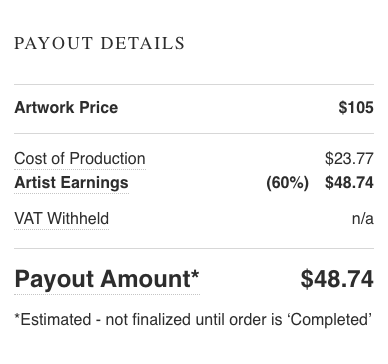Select the $48.74 value in Artist Earnings row
Image resolution: width=388 pixels, height=364 pixels.
(x=349, y=183)
